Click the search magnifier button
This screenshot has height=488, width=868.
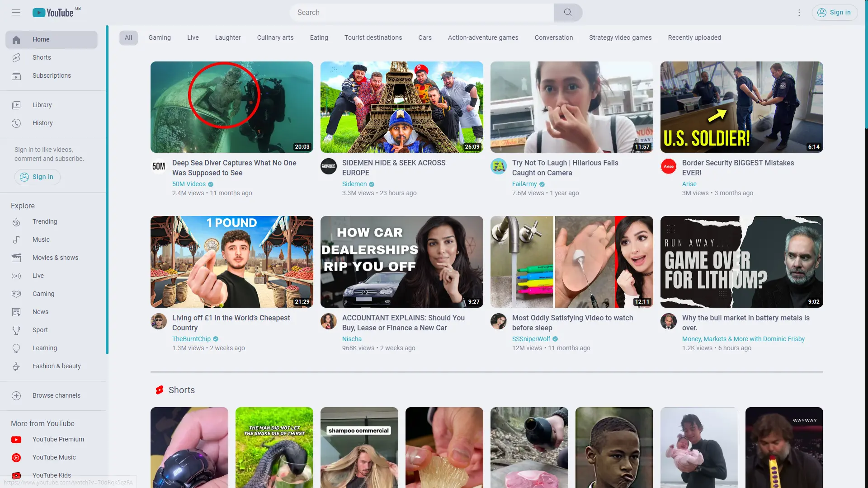[568, 13]
